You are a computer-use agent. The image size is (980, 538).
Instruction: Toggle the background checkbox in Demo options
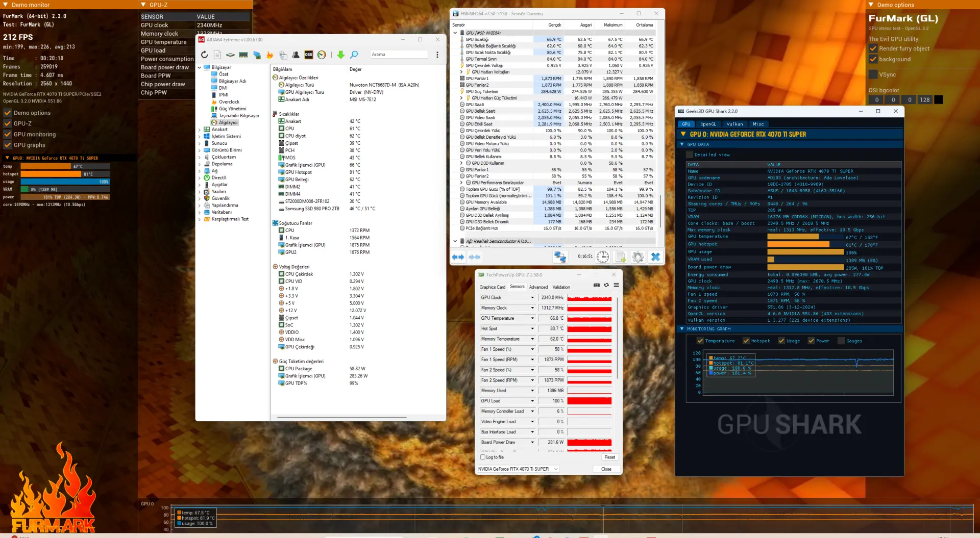click(x=873, y=59)
